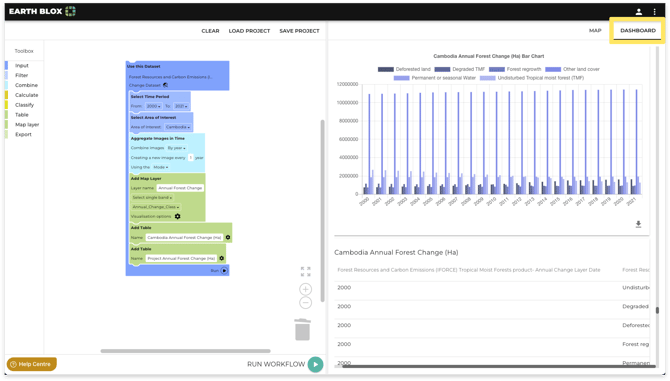Open the user account icon
This screenshot has height=381, width=670.
point(638,12)
